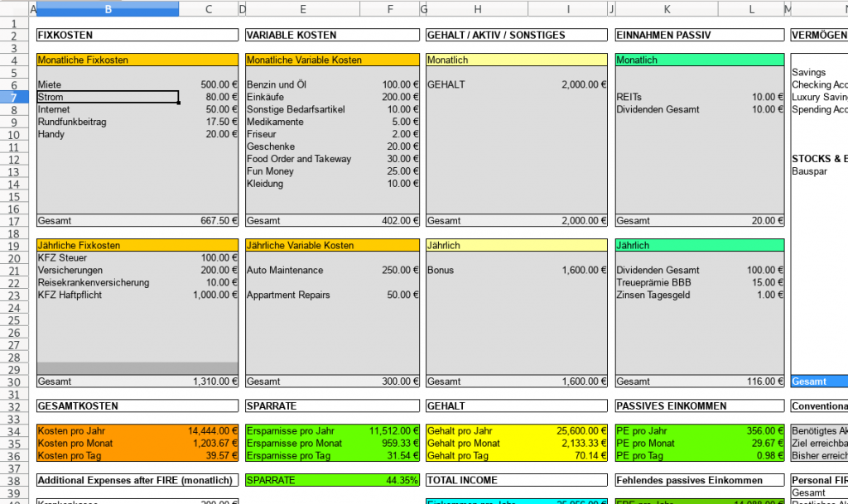Viewport: 848px width, 504px height.
Task: Select the "Monatliche Variable Kosten" header
Action: click(x=332, y=60)
